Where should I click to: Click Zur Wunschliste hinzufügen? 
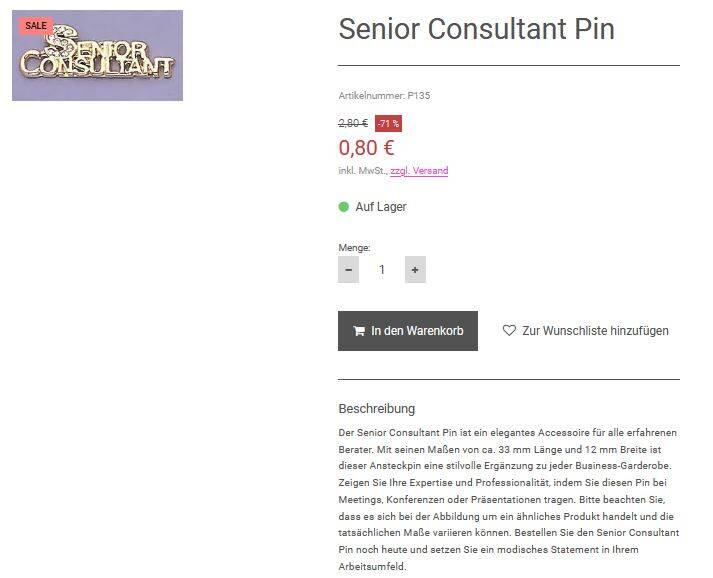pyautogui.click(x=595, y=331)
